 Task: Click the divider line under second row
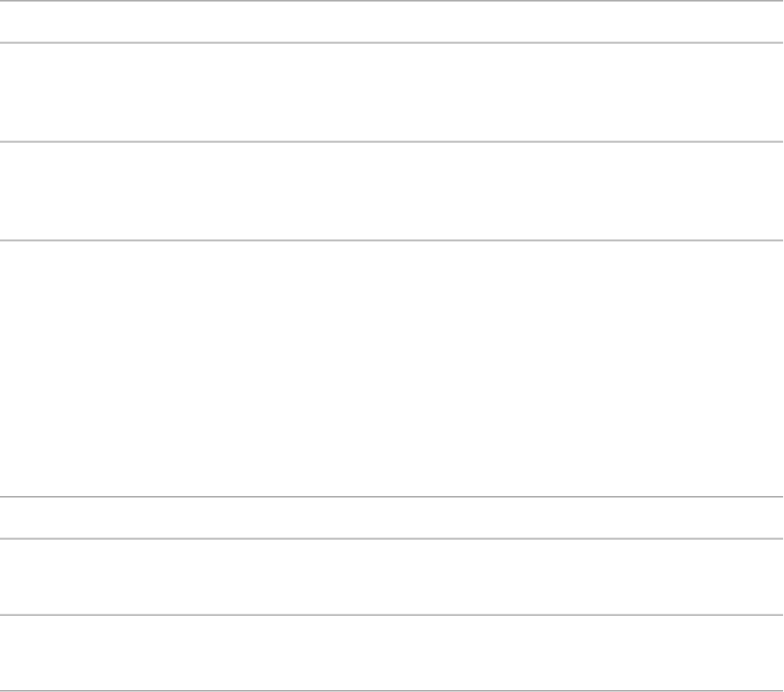(391, 142)
